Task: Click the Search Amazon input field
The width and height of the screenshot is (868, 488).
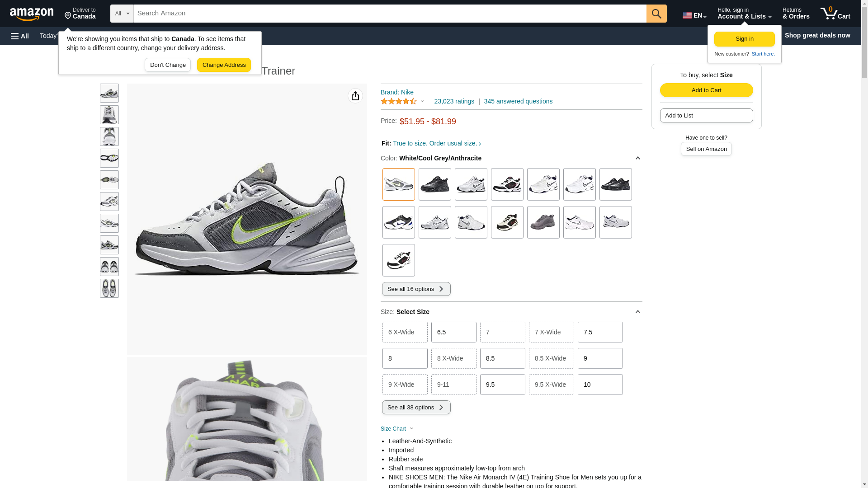Action: coord(389,14)
